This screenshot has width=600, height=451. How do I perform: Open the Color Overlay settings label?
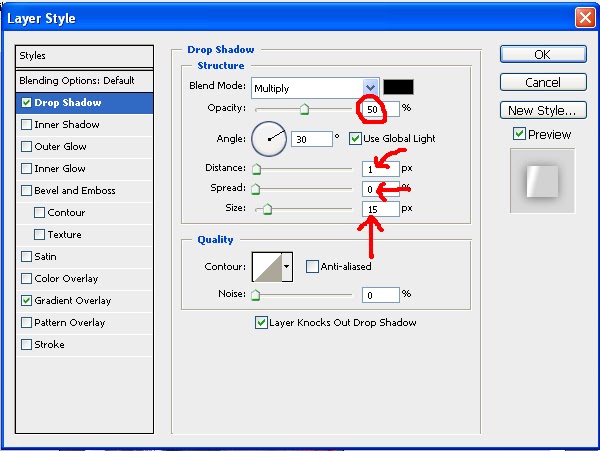point(66,278)
